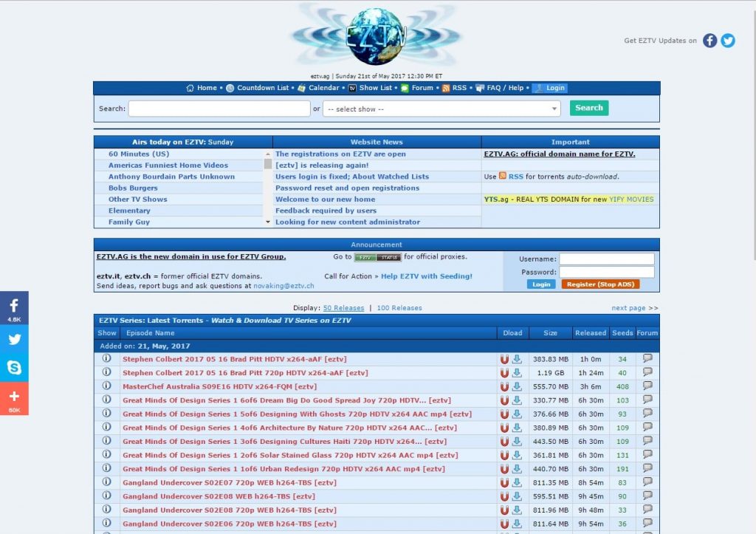The height and width of the screenshot is (534, 756).
Task: Open more share options plus button
Action: pyautogui.click(x=14, y=399)
